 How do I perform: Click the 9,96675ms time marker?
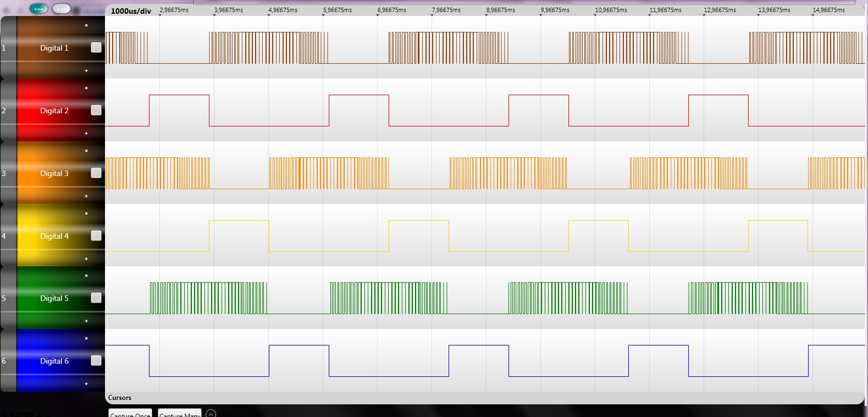coord(555,10)
